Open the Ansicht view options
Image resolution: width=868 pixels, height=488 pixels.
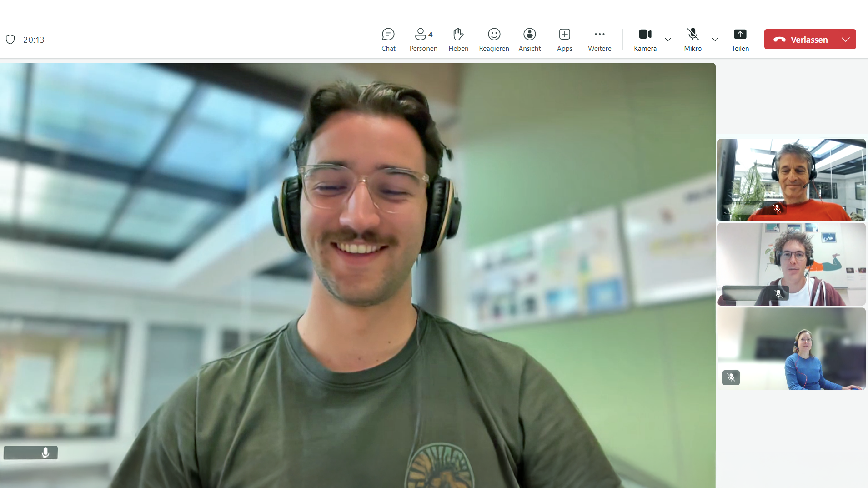(x=529, y=40)
